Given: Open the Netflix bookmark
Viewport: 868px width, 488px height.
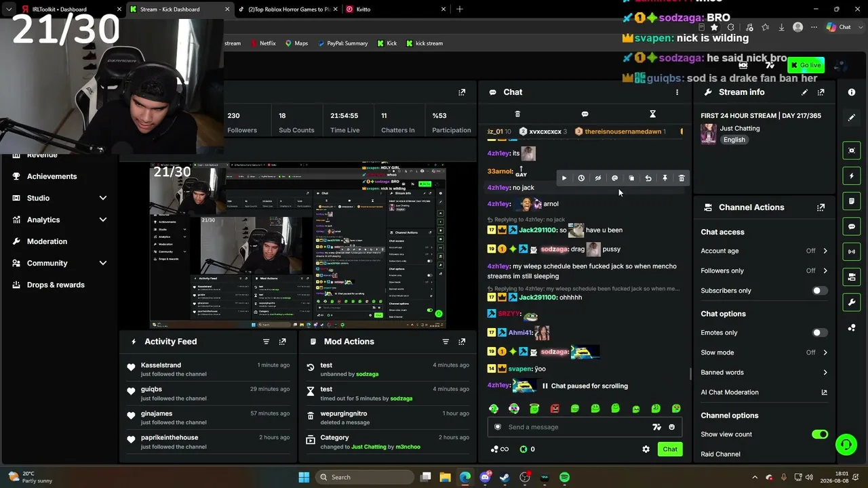Looking at the screenshot, I should click(263, 43).
